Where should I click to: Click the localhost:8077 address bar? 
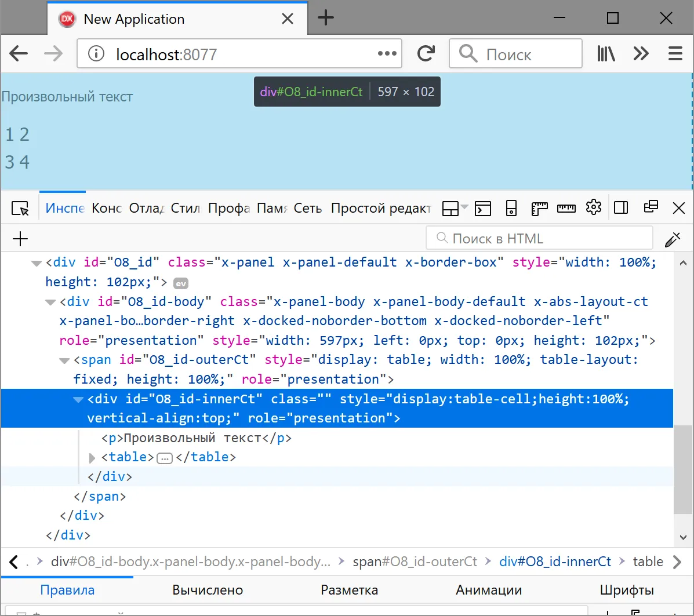(239, 53)
